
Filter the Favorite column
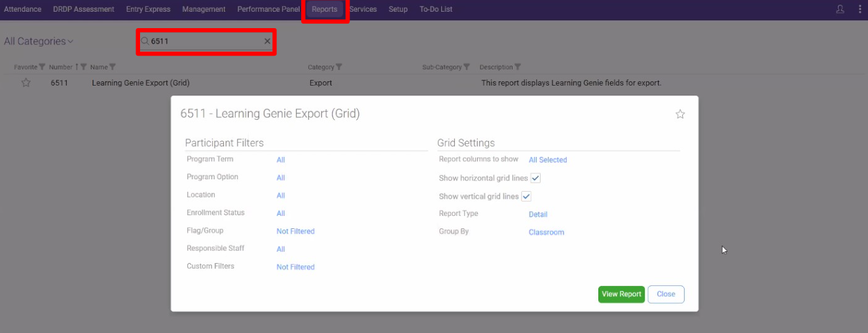click(x=43, y=67)
